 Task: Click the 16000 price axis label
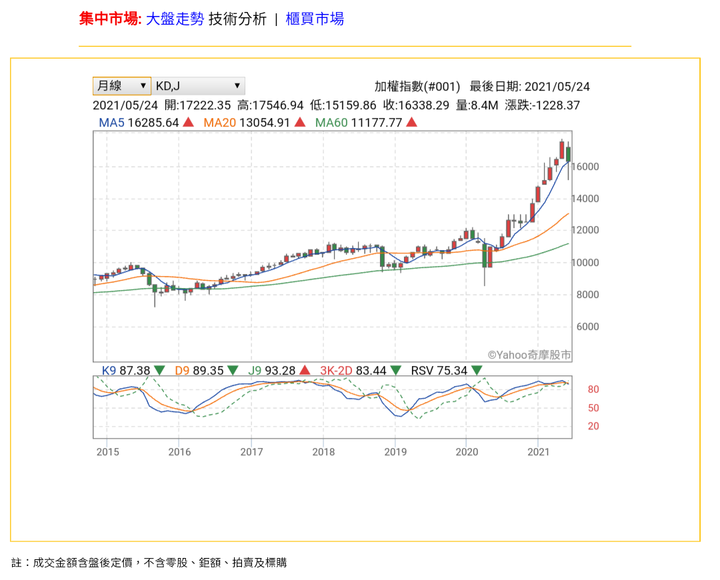[x=585, y=167]
